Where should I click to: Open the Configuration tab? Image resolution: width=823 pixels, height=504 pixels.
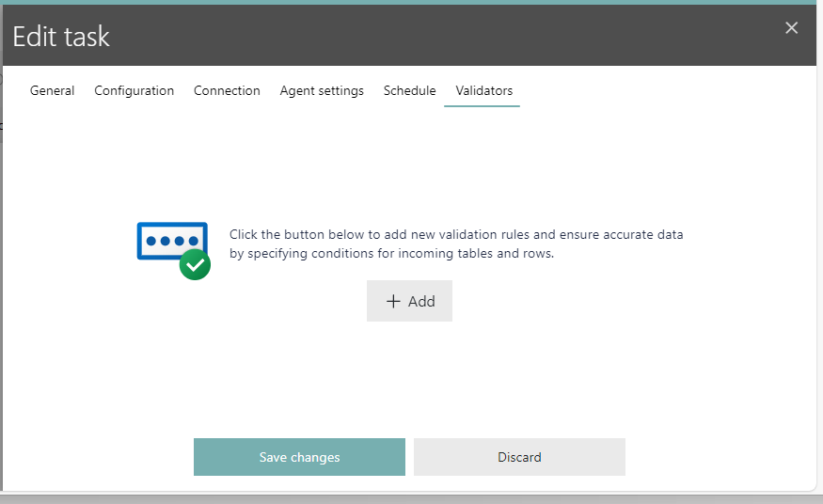point(134,90)
